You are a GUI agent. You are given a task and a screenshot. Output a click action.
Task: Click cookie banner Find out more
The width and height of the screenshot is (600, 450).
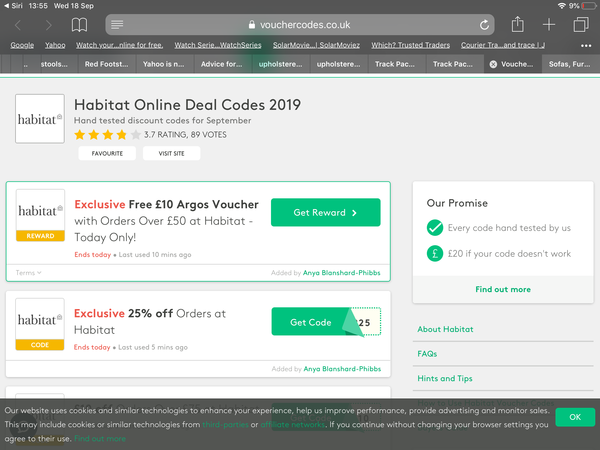pos(100,439)
